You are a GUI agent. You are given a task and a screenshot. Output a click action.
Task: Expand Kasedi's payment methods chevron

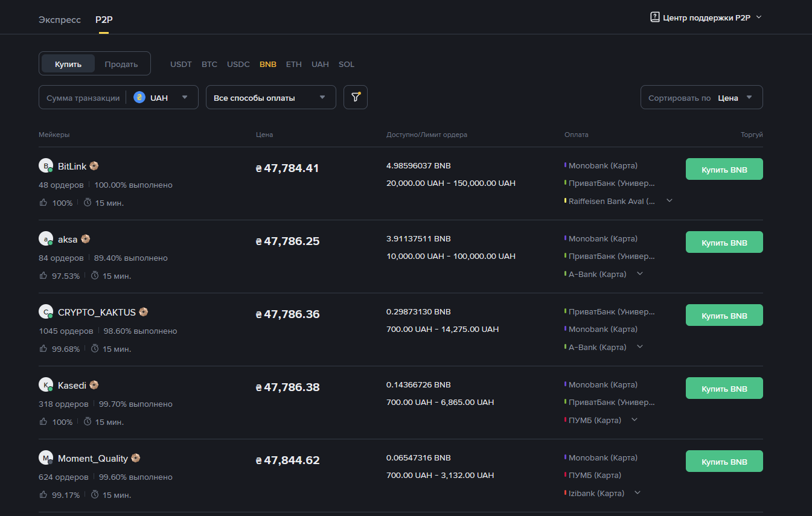coord(634,420)
